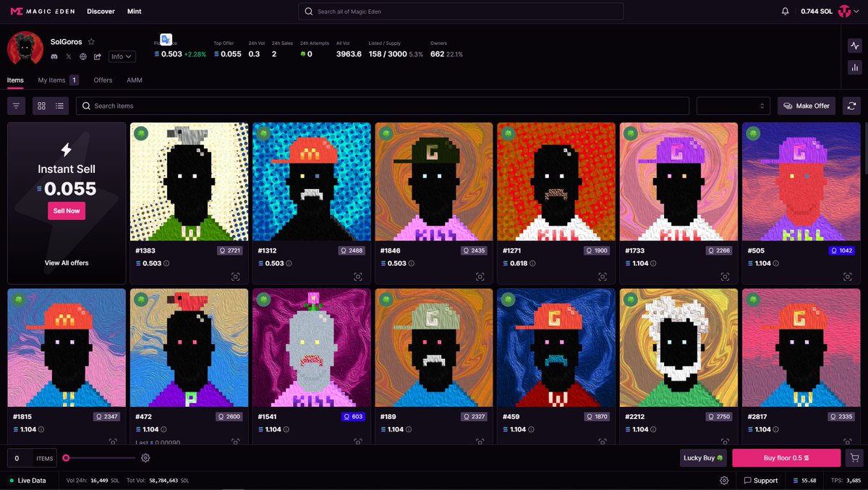Open the Magic Eden home logo

tap(43, 12)
